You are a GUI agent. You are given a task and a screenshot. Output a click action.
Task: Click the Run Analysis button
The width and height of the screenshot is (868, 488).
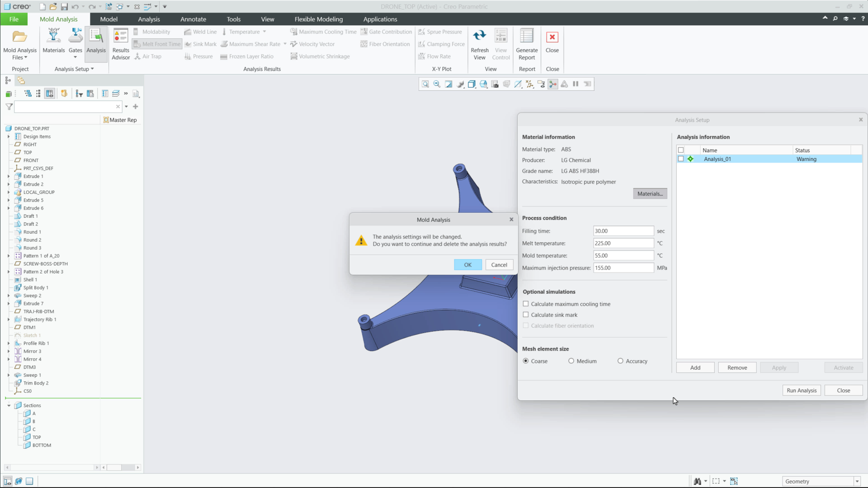pyautogui.click(x=802, y=390)
